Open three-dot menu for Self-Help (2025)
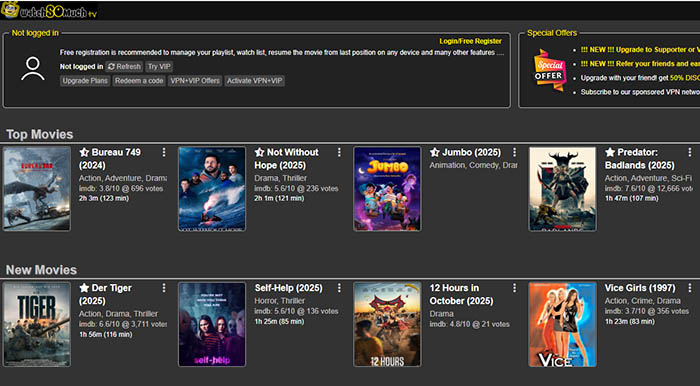Screen dimensions: 700x386 click(339, 288)
